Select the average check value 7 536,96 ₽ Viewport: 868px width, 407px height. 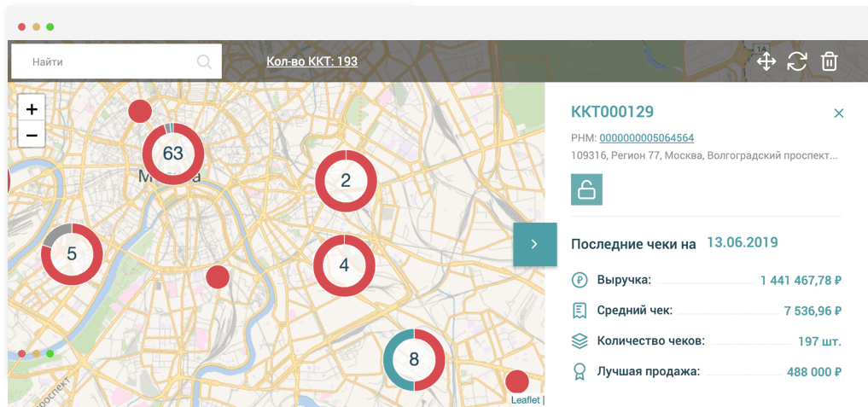pos(813,311)
